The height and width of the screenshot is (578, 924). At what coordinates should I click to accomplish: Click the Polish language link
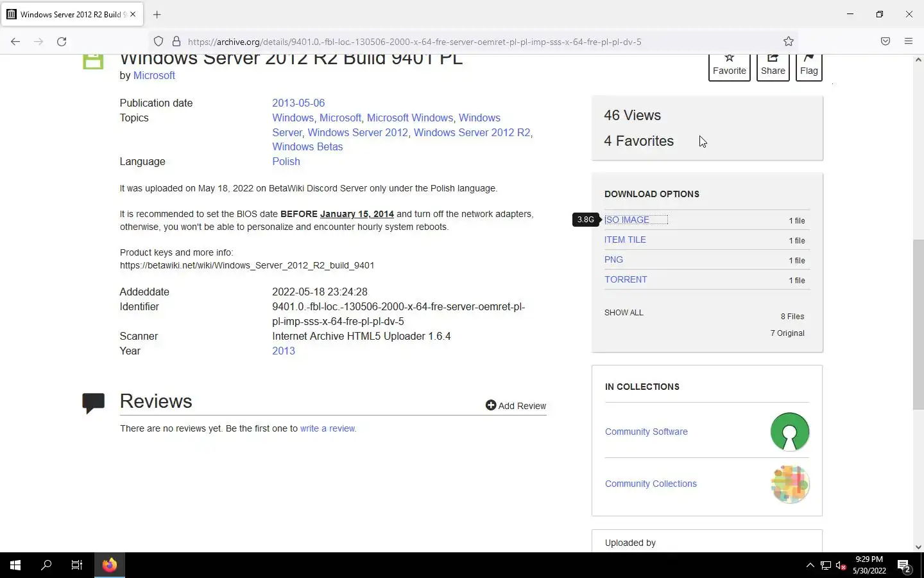286,162
